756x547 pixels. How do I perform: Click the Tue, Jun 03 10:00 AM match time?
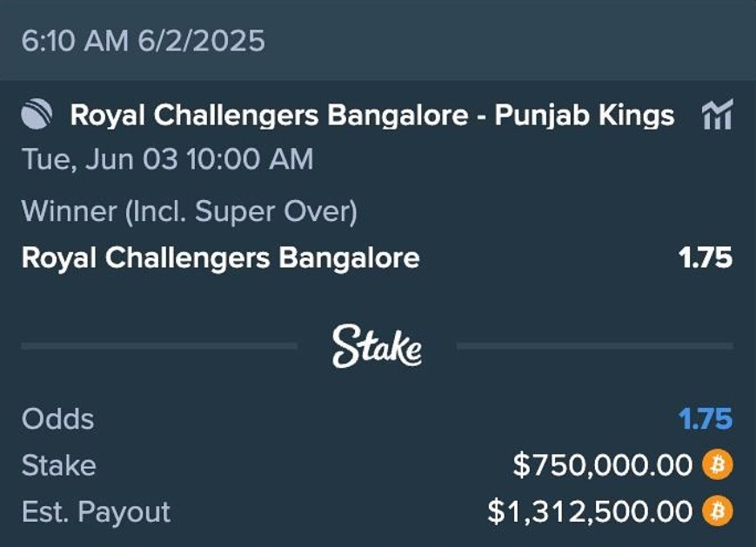coord(167,160)
